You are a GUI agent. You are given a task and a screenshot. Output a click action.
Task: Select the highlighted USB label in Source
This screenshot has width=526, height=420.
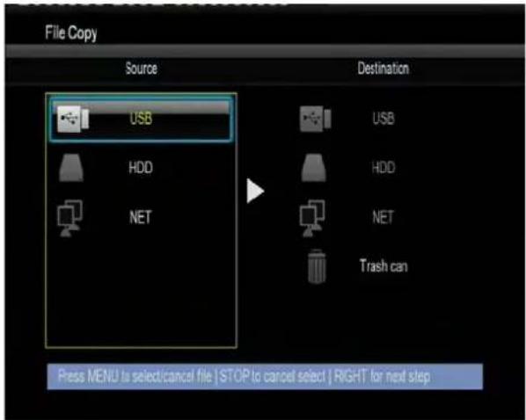click(x=141, y=119)
